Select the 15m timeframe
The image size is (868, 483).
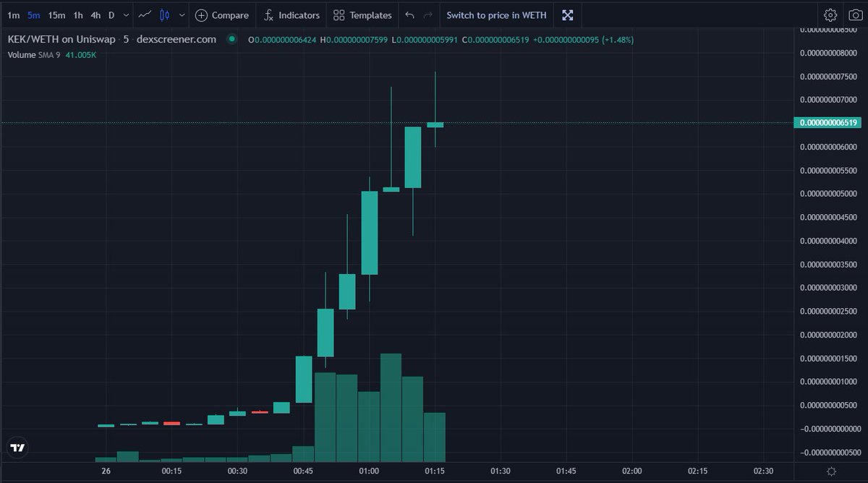pyautogui.click(x=56, y=15)
